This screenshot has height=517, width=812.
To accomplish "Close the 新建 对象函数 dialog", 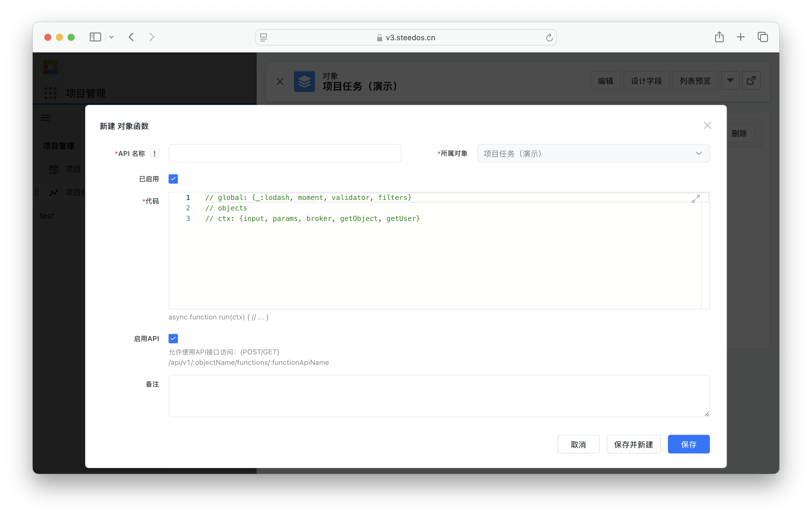I will [x=707, y=125].
